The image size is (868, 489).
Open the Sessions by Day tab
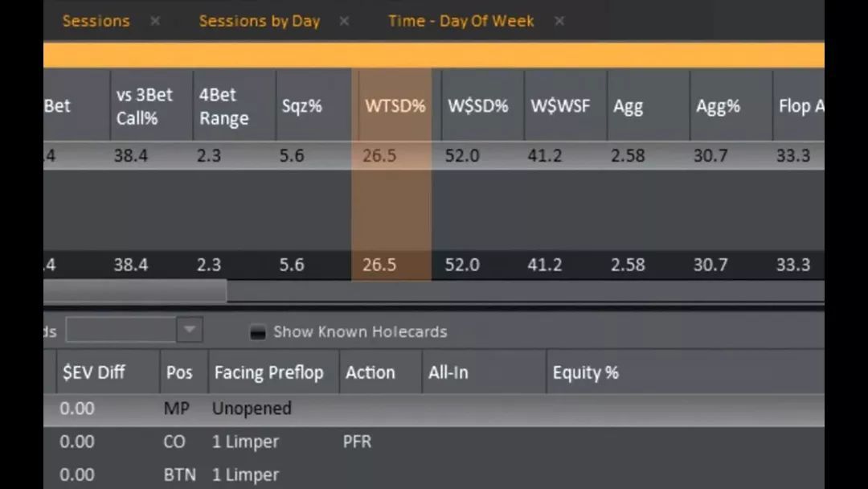click(259, 21)
